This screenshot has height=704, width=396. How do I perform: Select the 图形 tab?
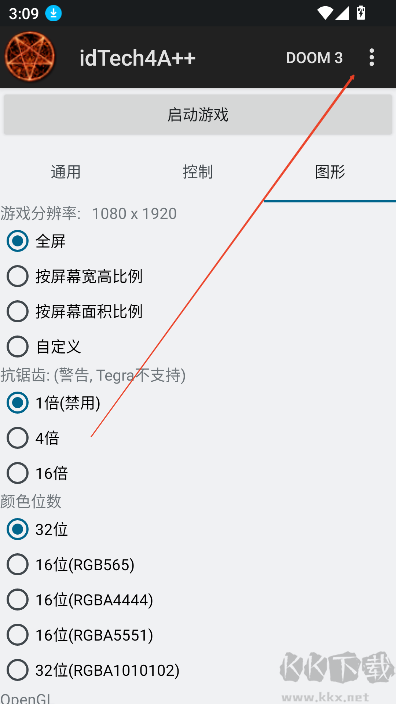pyautogui.click(x=330, y=172)
